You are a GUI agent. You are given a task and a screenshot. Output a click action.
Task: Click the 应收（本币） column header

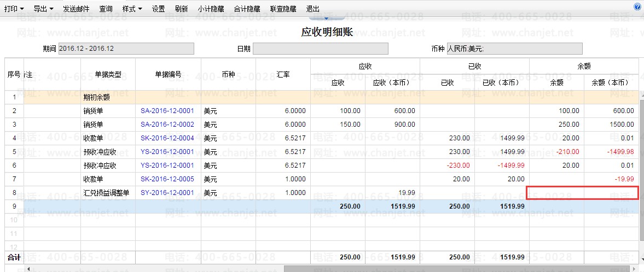pos(392,82)
